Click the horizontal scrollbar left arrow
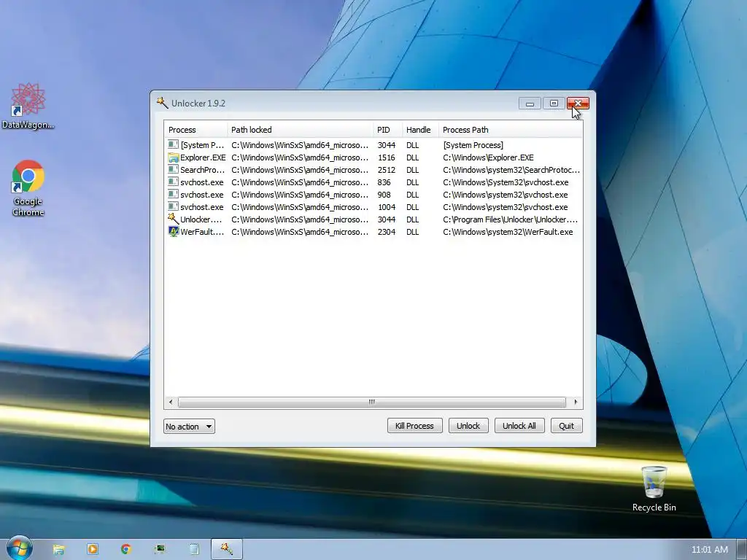The width and height of the screenshot is (747, 560). (171, 402)
